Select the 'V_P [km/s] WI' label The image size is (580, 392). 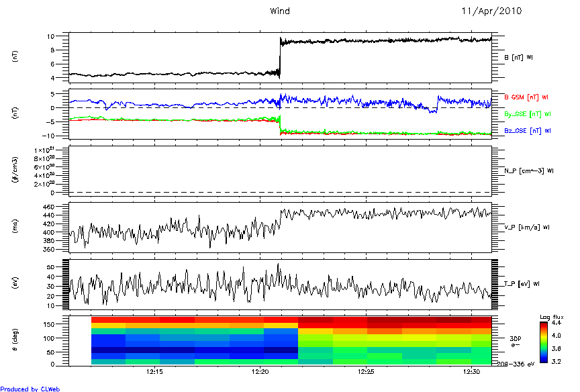click(x=527, y=228)
